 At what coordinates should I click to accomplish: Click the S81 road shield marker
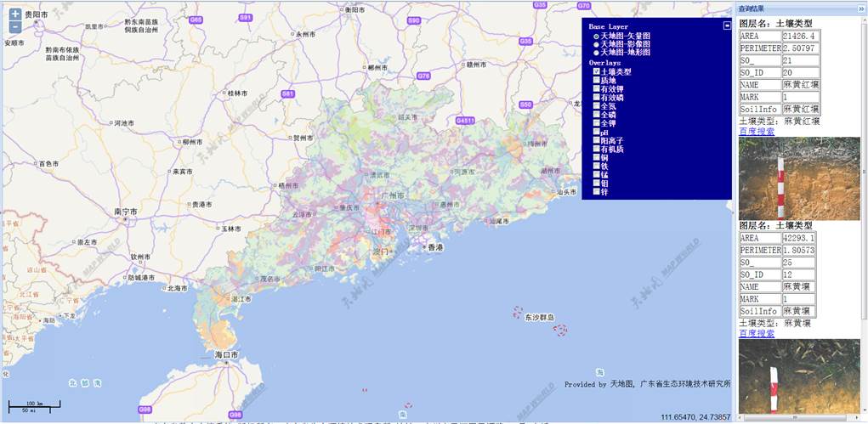pyautogui.click(x=288, y=93)
